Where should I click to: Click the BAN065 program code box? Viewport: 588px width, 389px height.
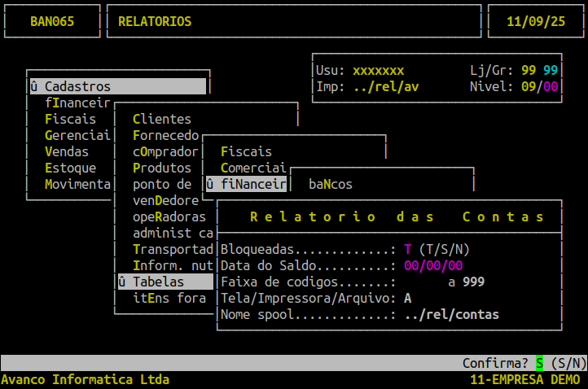52,21
